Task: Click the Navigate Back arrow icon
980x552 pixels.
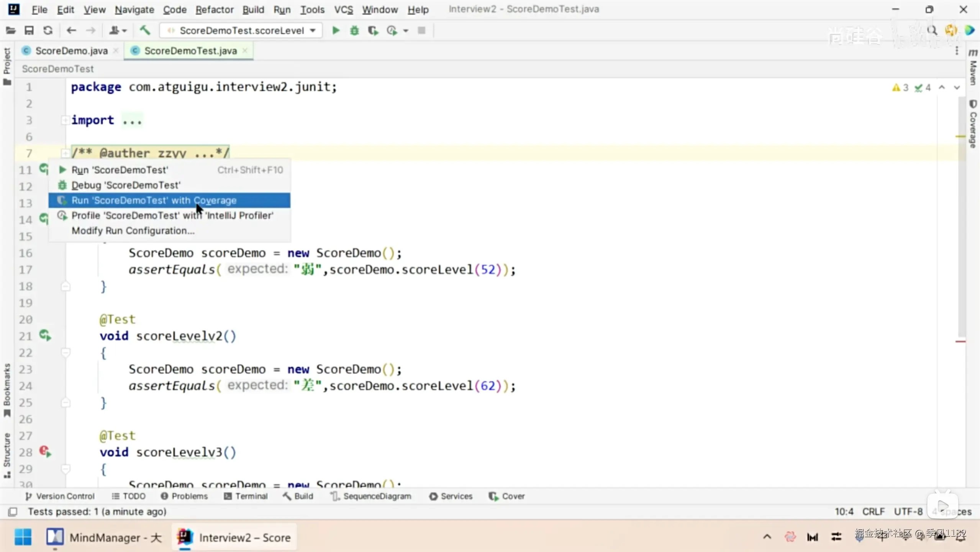Action: [x=71, y=30]
